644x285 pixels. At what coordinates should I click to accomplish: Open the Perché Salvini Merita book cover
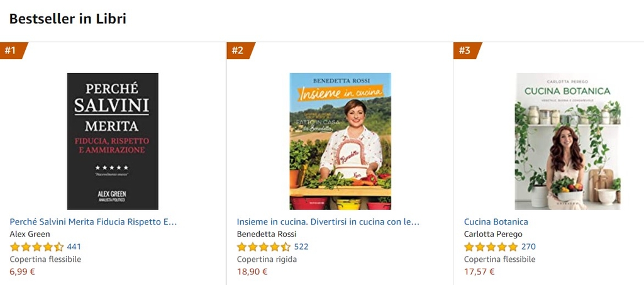coord(113,142)
